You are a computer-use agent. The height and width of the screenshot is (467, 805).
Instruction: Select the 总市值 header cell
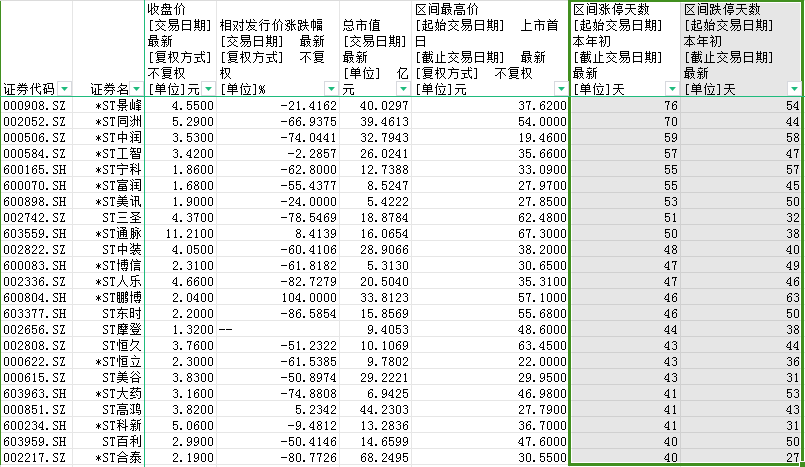coord(375,49)
